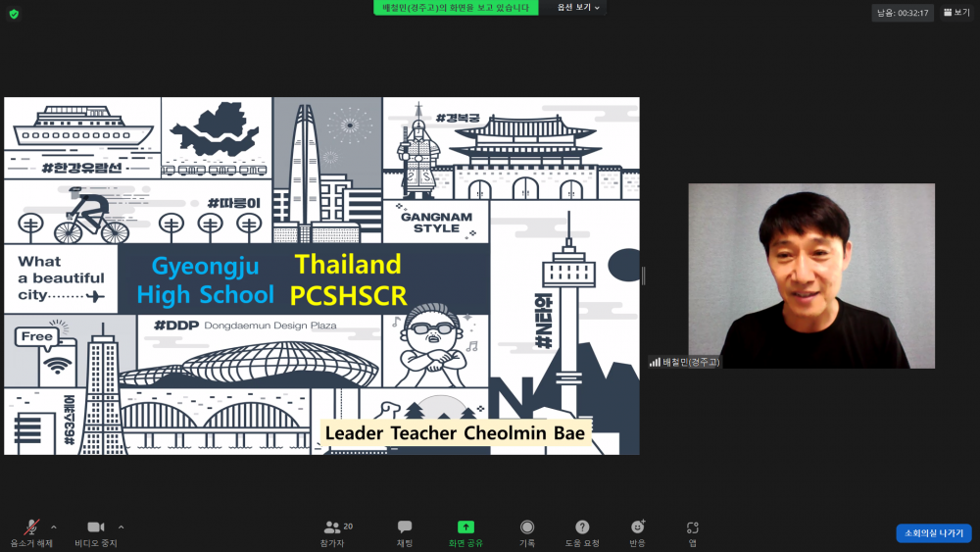Click the shared screen slide content

[321, 276]
